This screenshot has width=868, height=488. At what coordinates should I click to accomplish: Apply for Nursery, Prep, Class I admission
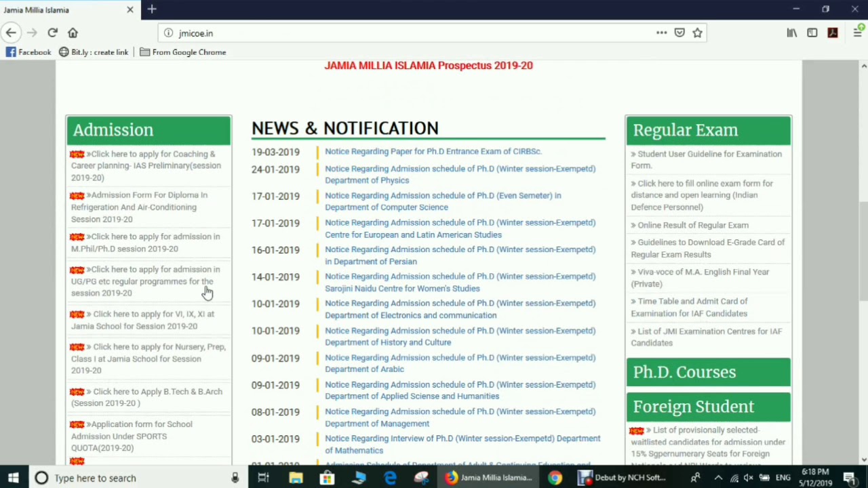[x=148, y=359]
